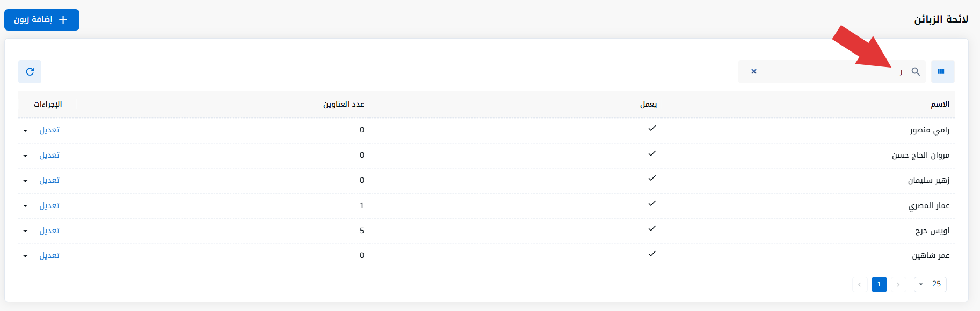
Task: Select page 1 in pagination
Action: click(879, 284)
